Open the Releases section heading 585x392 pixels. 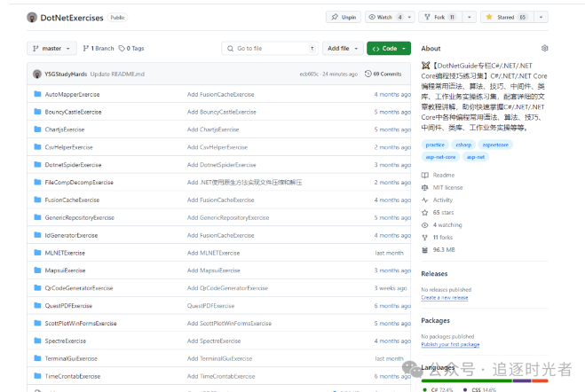[434, 274]
